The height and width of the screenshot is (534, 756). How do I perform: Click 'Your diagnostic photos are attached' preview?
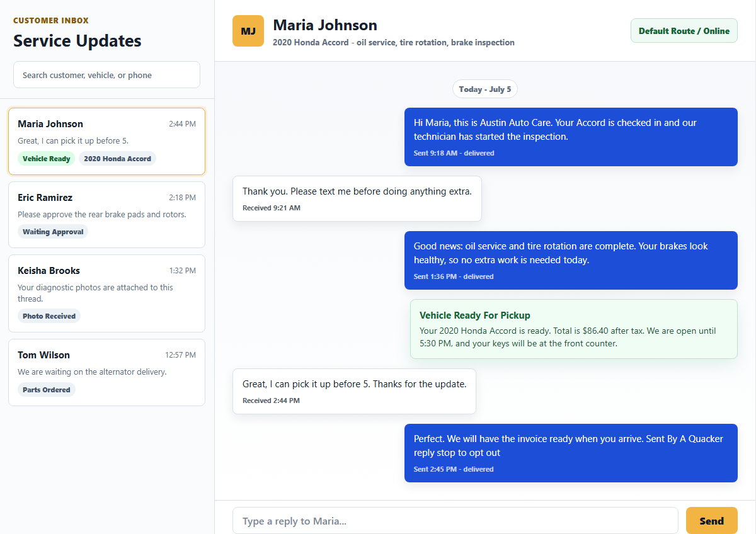pos(95,293)
